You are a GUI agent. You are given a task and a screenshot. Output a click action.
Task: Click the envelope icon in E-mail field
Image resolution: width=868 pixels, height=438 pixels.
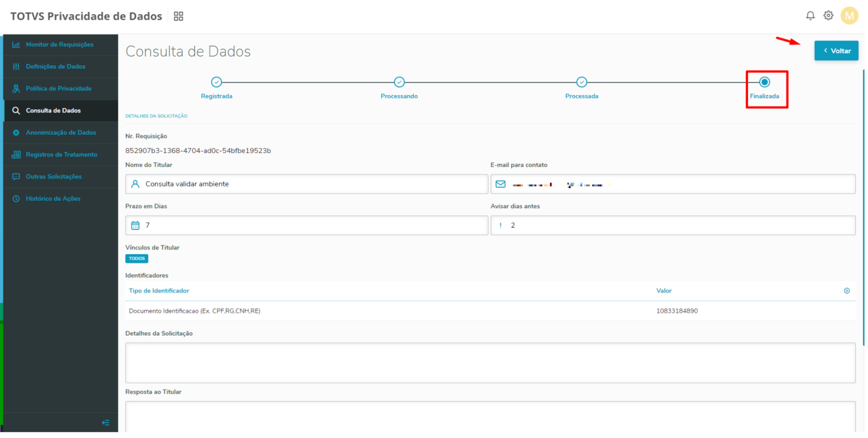point(501,184)
